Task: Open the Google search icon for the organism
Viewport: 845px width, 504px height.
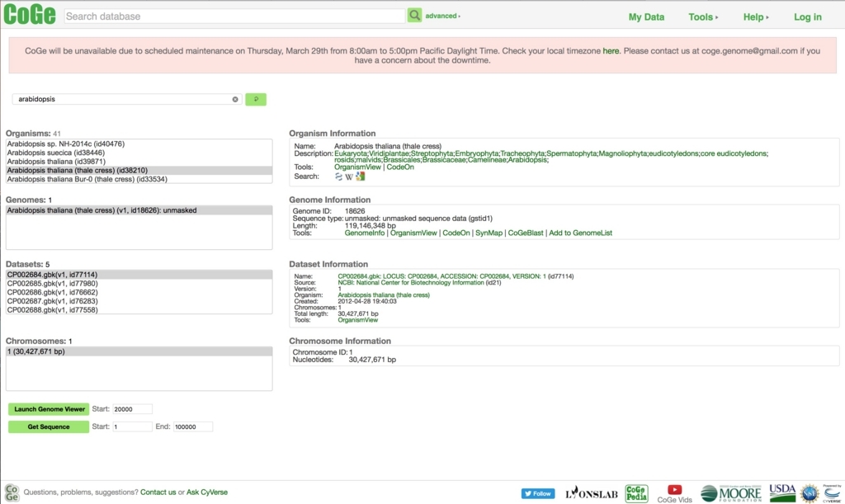Action: [361, 177]
